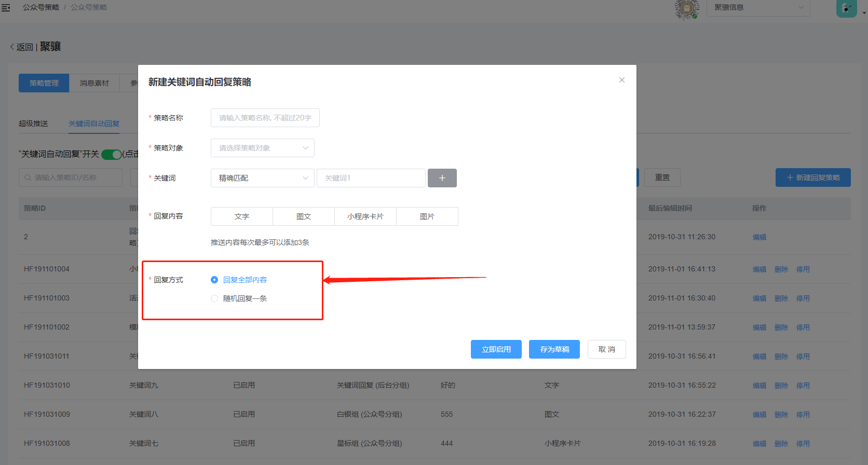
Task: Expand the 精确匹配 match type dropdown
Action: pyautogui.click(x=262, y=178)
